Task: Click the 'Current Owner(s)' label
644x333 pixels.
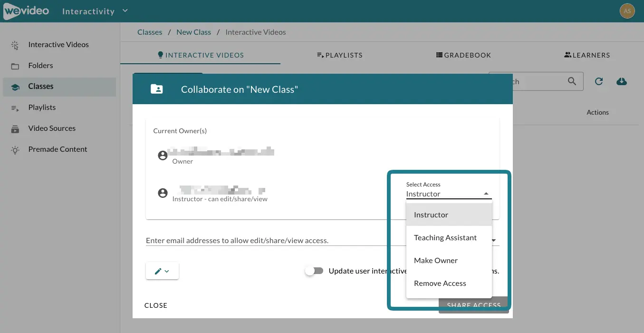Action: (x=180, y=131)
